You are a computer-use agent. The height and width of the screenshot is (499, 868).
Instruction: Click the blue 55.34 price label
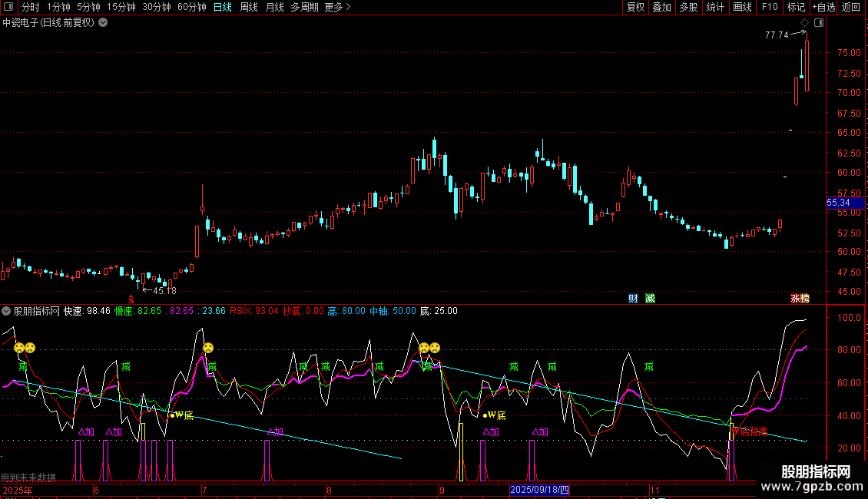[x=838, y=203]
